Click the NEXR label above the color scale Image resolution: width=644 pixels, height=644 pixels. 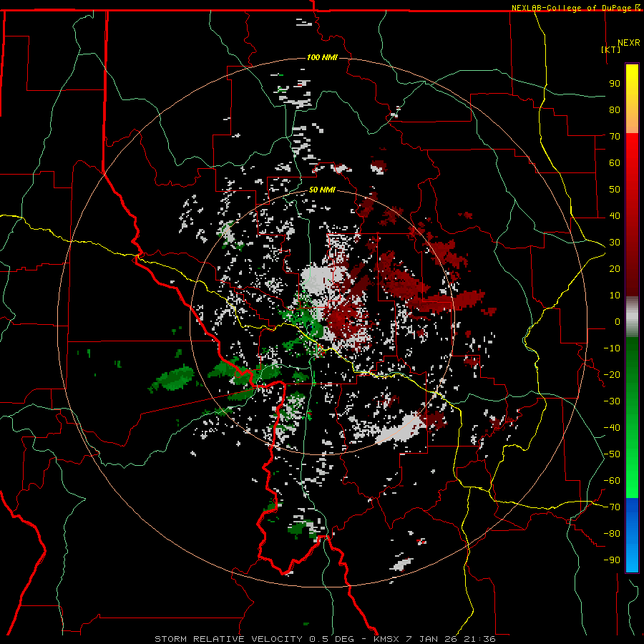tap(629, 43)
